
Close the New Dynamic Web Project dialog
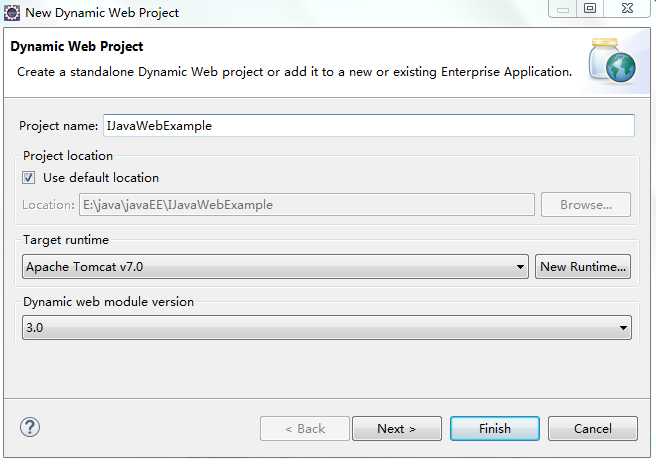click(627, 8)
